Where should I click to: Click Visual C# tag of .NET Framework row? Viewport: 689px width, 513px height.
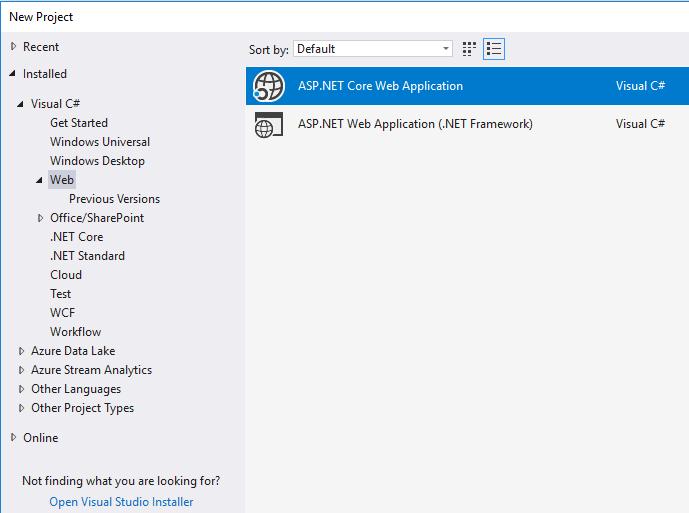640,124
